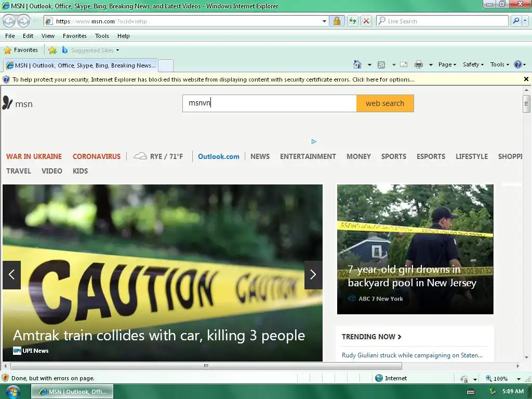Click the orange web search button

[385, 103]
